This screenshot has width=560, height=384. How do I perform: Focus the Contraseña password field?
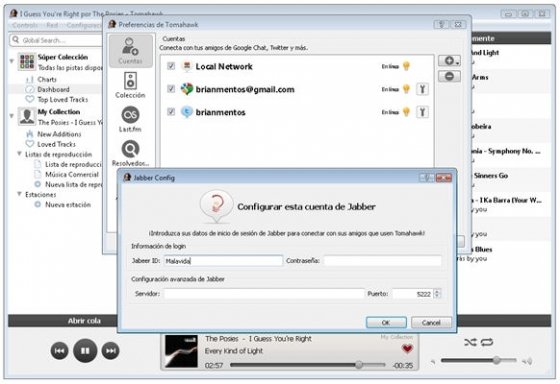[382, 260]
